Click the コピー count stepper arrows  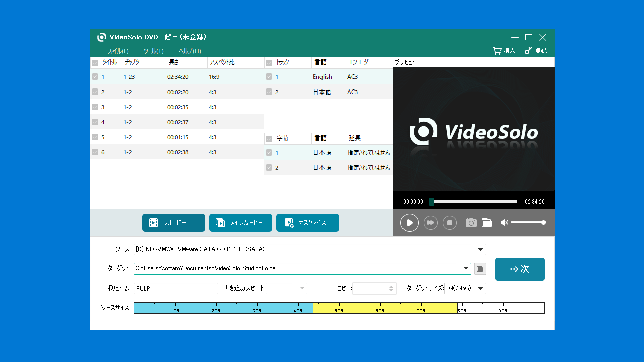391,289
